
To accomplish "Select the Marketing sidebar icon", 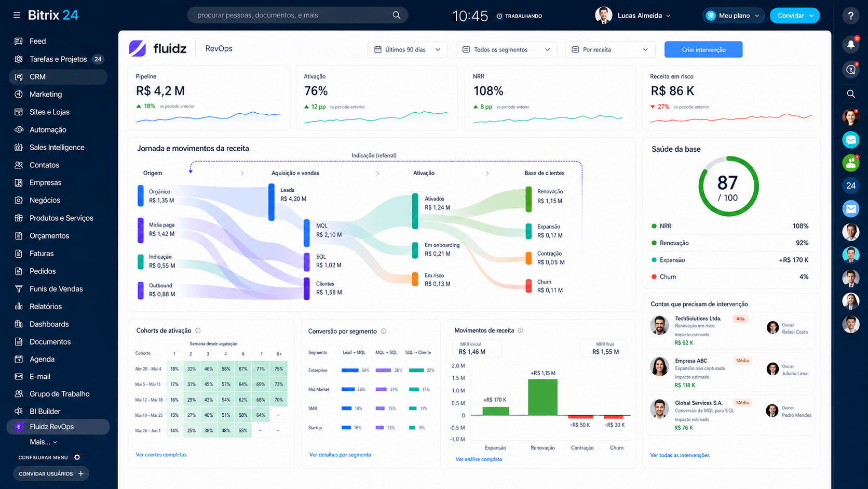I will click(19, 94).
